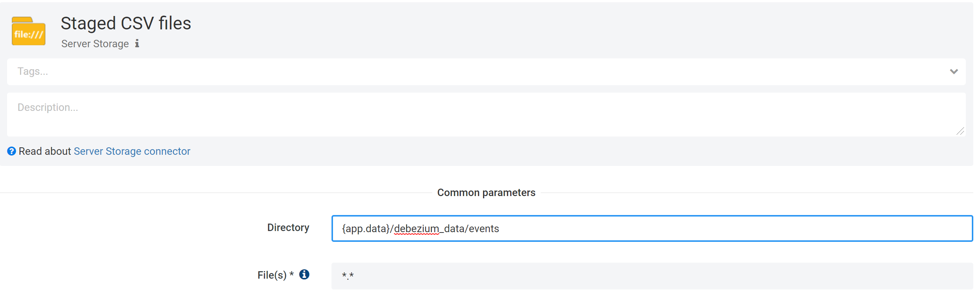
Task: Click the File(s) pattern field showing *.*
Action: 571,275
